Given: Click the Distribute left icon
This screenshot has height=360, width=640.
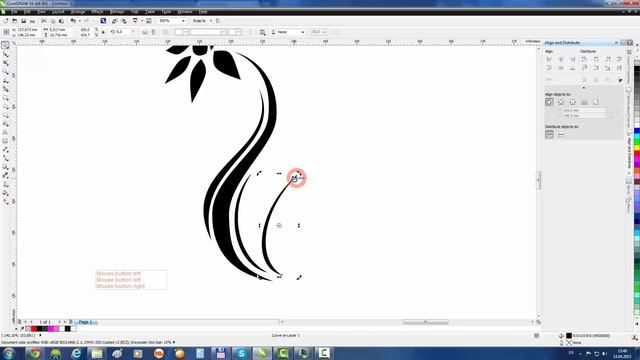Looking at the screenshot, I should (x=584, y=60).
